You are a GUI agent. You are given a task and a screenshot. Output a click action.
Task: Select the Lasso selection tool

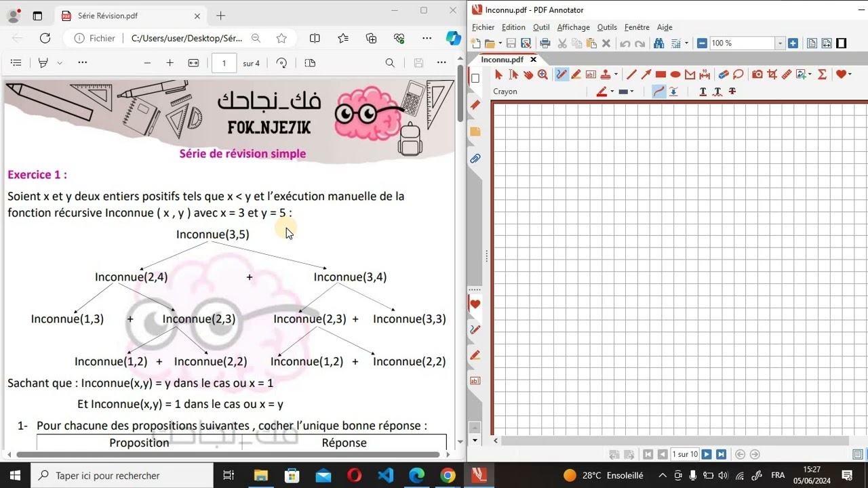pos(738,75)
